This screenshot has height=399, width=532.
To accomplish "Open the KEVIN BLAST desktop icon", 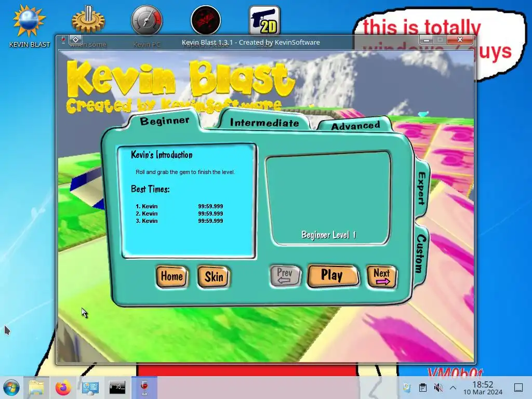I will tap(29, 26).
